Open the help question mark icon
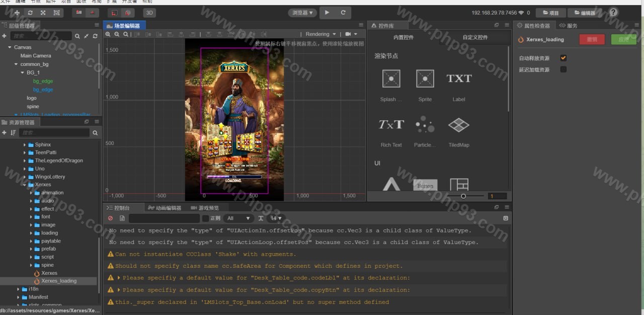The width and height of the screenshot is (644, 315). coord(613,13)
